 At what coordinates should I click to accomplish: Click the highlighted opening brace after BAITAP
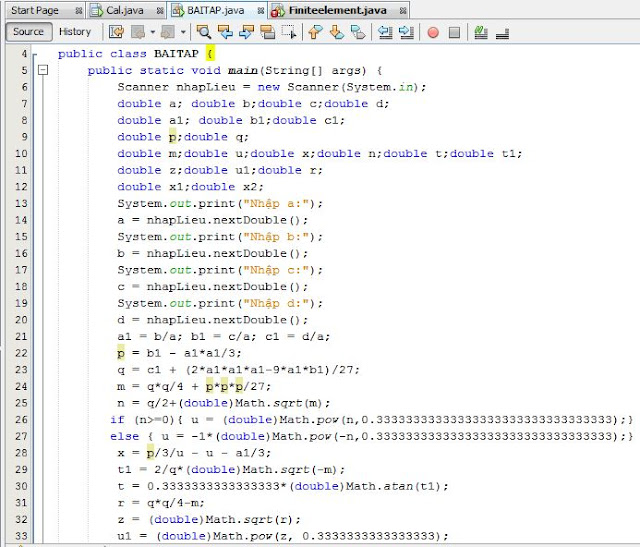[x=210, y=54]
